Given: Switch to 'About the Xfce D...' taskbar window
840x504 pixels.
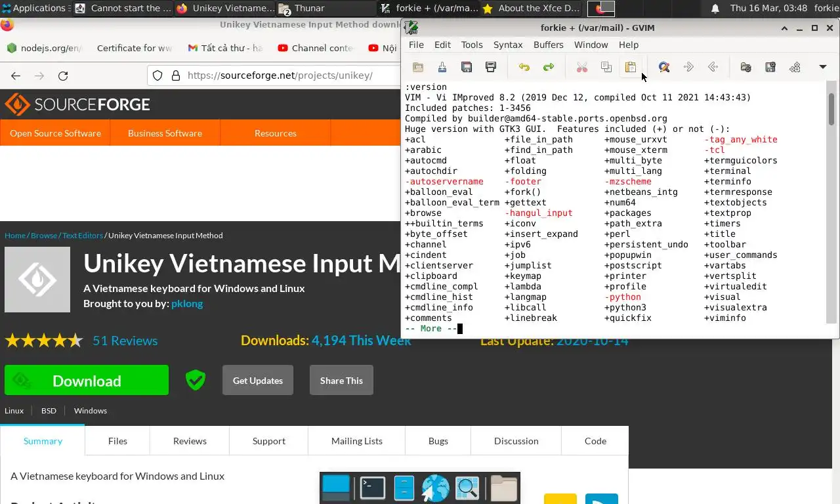Looking at the screenshot, I should [532, 8].
